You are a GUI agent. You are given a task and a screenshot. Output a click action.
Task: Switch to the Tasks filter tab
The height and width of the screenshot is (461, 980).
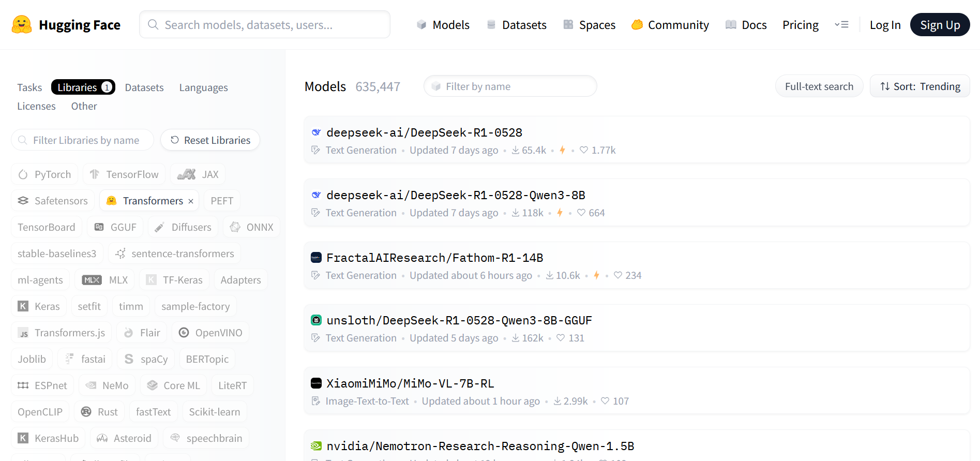click(29, 87)
